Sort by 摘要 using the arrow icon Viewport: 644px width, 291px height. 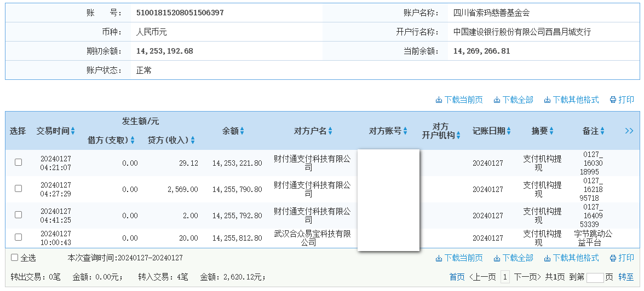tap(551, 131)
